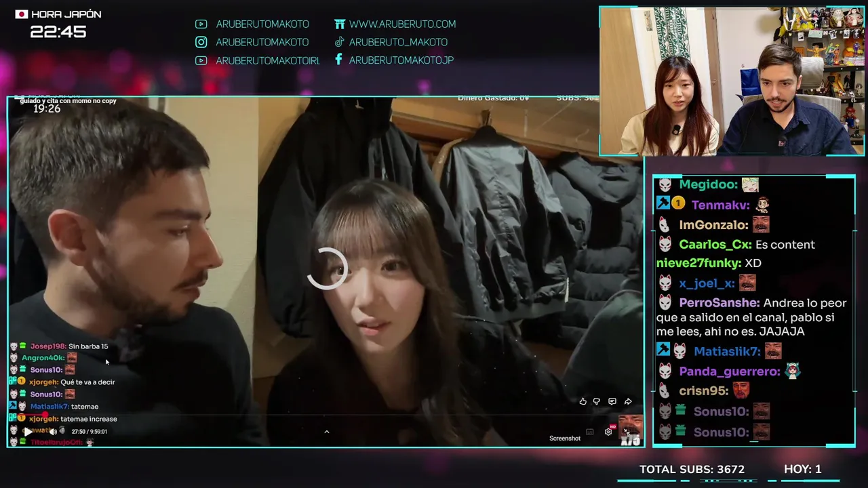This screenshot has height=488, width=868.
Task: Click the 'HORA JAPÓN' label
Action: 66,14
